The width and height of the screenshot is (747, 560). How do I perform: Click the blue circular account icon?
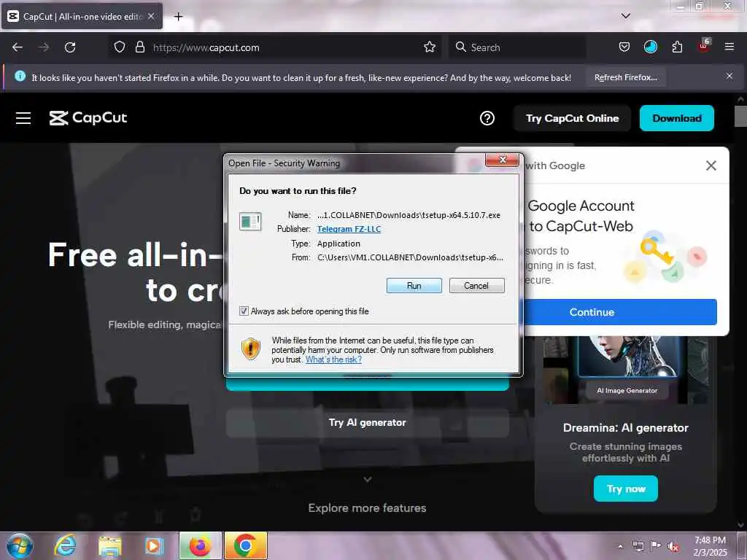coord(650,47)
